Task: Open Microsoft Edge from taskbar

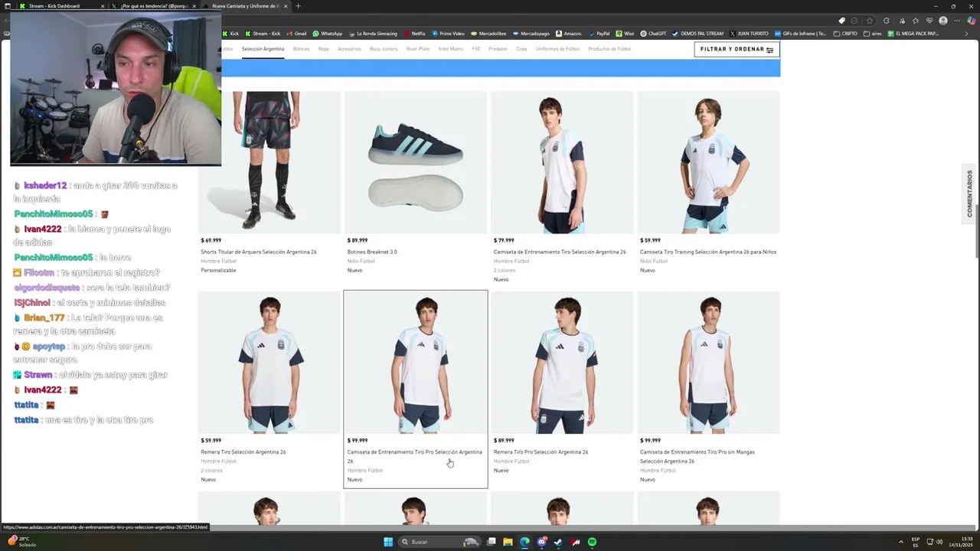Action: tap(524, 542)
